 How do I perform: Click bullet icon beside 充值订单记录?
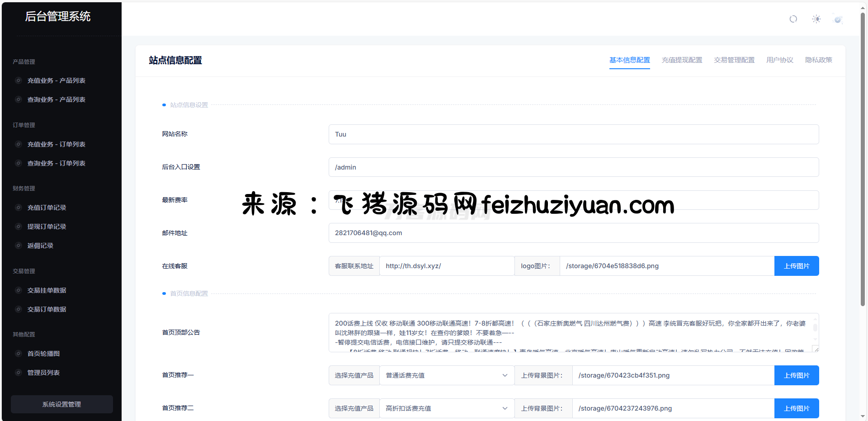click(x=19, y=208)
